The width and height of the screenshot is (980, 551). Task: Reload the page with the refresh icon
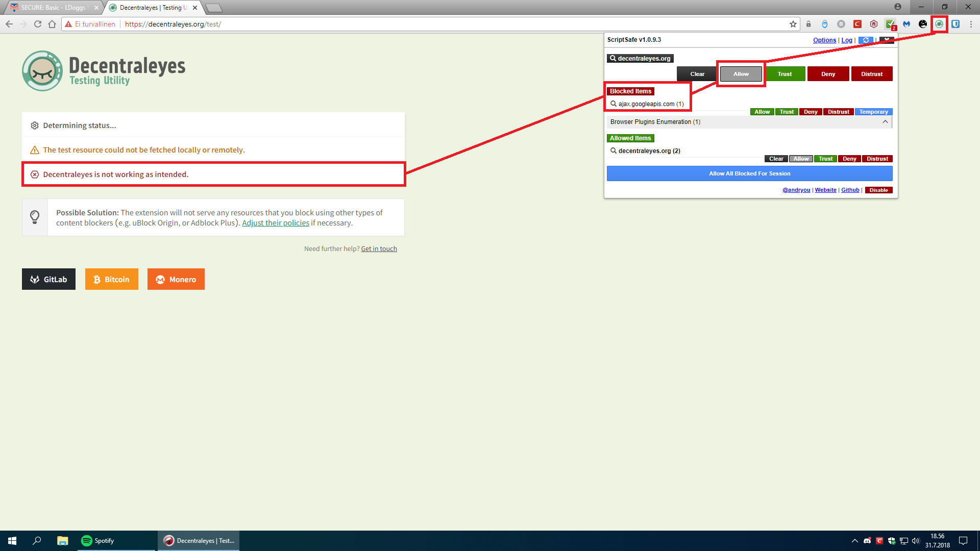(x=37, y=24)
